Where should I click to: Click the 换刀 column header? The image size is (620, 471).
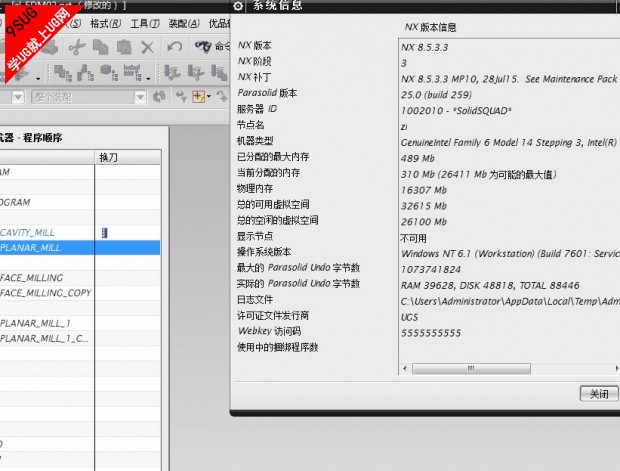coord(128,157)
